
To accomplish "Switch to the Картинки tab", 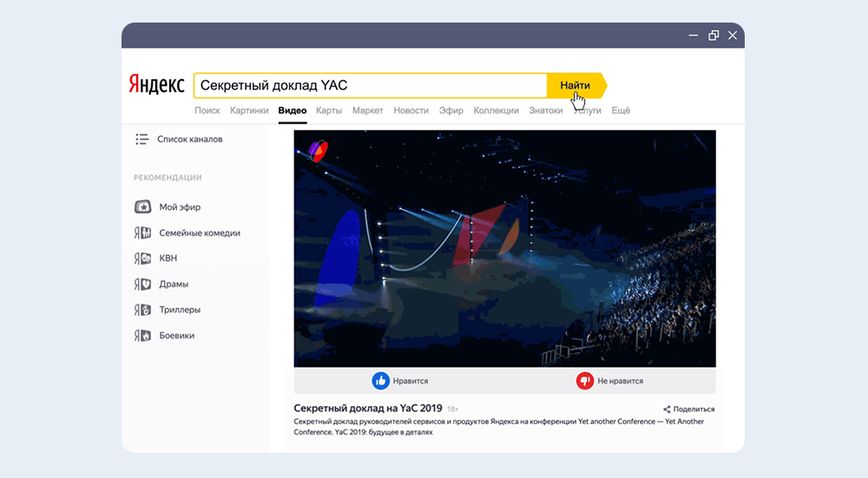I will click(x=249, y=111).
